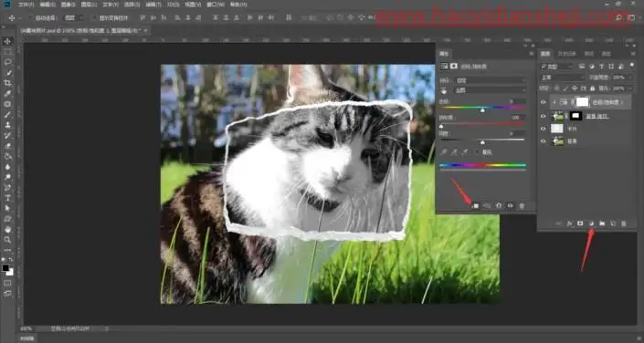
Task: Click the new adjustment layer icon
Action: pyautogui.click(x=591, y=223)
